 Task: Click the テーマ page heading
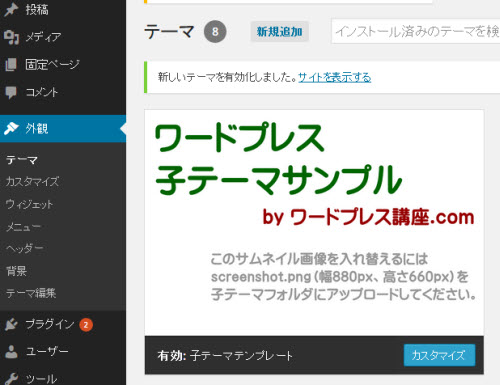pyautogui.click(x=169, y=32)
